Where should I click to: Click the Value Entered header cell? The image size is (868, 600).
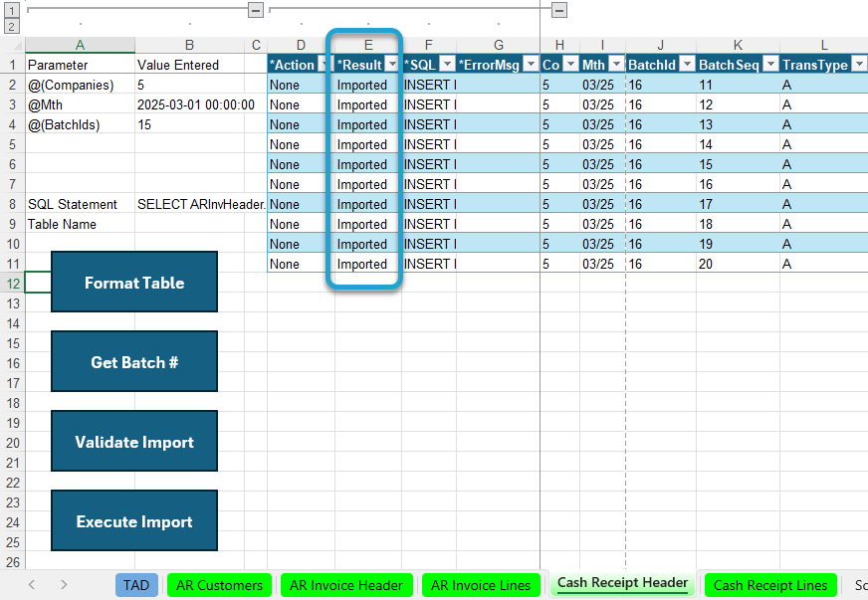[189, 65]
